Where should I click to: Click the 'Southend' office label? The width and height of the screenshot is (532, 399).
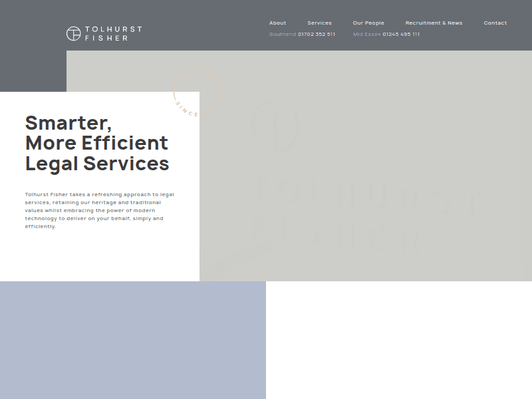pyautogui.click(x=283, y=35)
